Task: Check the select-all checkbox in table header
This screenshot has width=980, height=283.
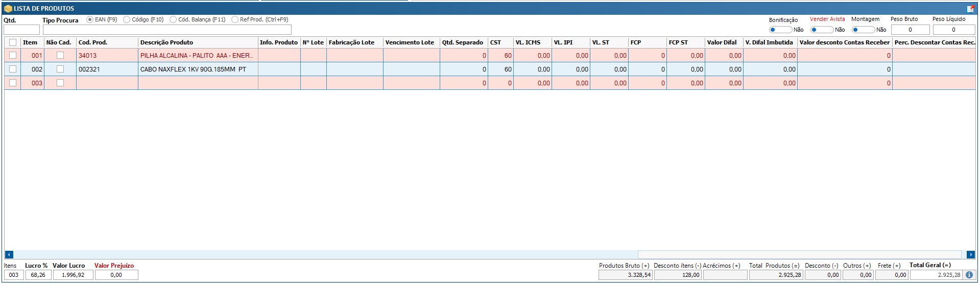Action: tap(13, 42)
